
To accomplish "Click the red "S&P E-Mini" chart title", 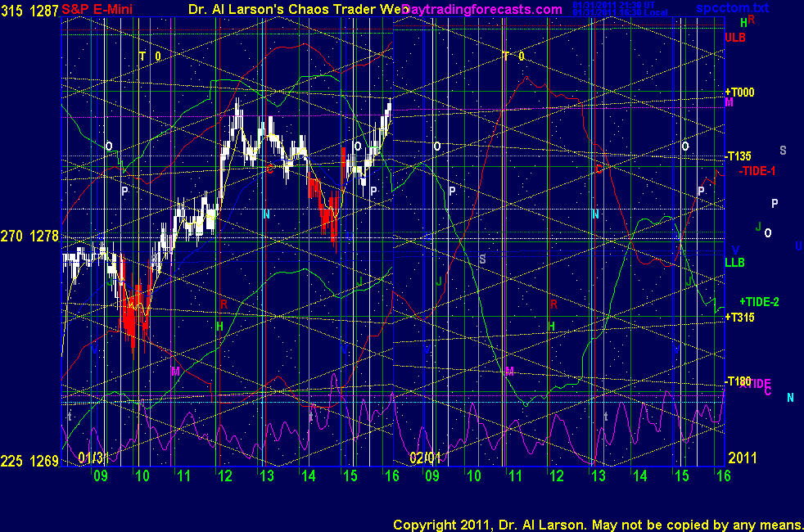I will [x=97, y=9].
